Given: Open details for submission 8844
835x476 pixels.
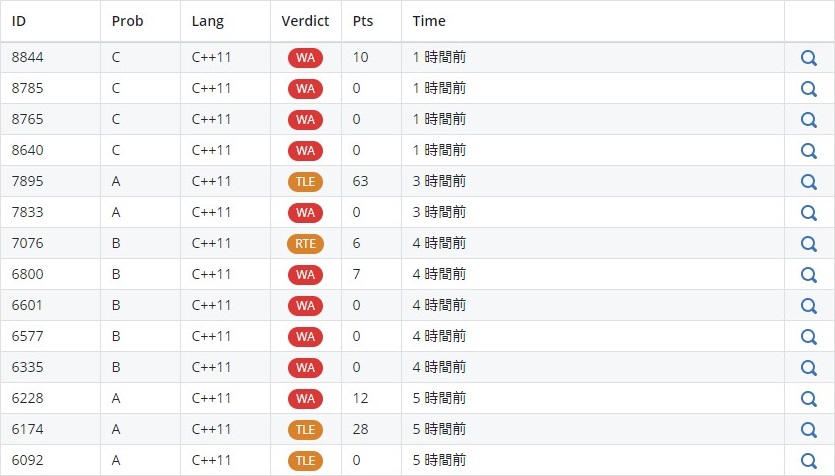Looking at the screenshot, I should tap(809, 58).
